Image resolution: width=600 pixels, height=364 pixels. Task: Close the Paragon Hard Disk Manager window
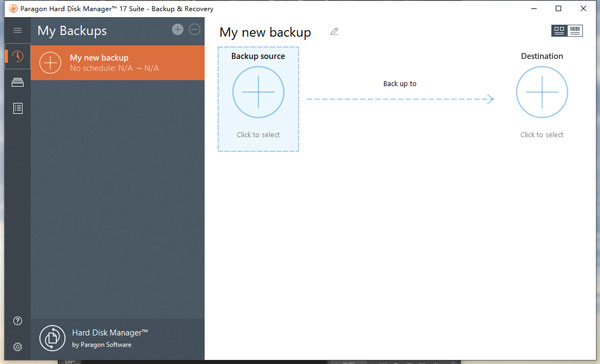click(x=583, y=8)
